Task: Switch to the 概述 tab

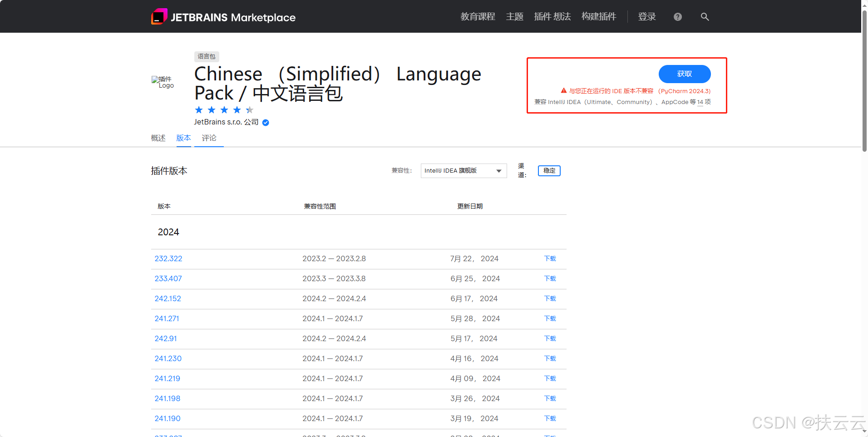Action: [158, 138]
